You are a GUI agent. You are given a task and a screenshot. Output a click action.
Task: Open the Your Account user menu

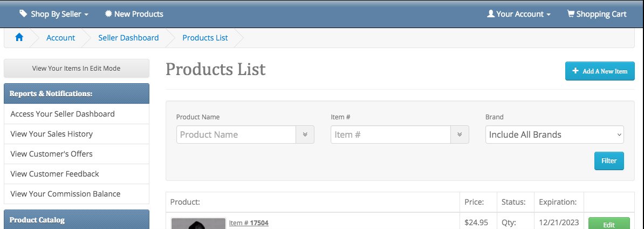pyautogui.click(x=519, y=14)
